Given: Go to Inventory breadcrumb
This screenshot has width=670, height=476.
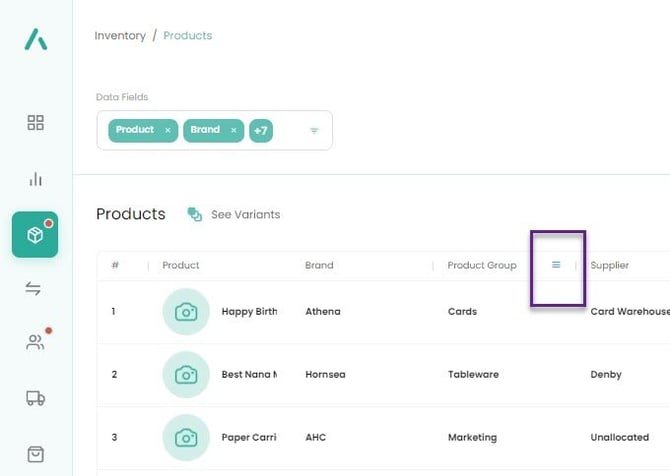Looking at the screenshot, I should (119, 36).
